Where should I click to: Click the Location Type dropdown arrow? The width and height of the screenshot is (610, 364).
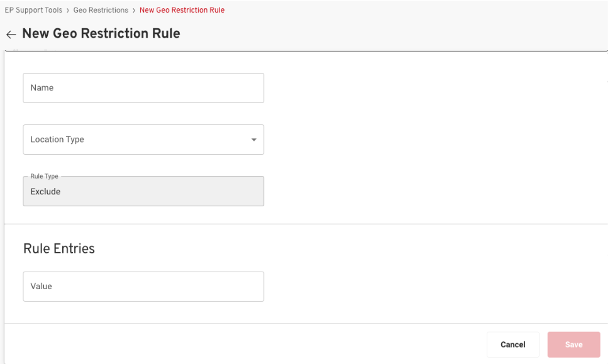point(253,140)
